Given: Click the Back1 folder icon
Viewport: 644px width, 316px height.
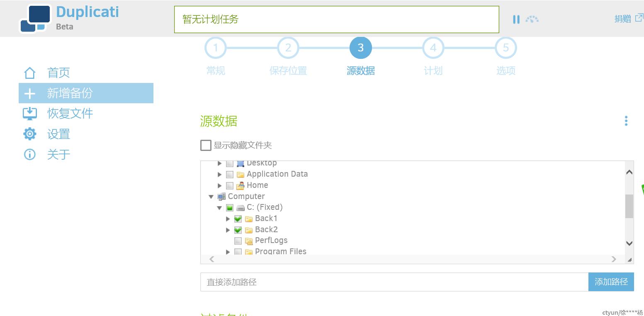Looking at the screenshot, I should (249, 219).
